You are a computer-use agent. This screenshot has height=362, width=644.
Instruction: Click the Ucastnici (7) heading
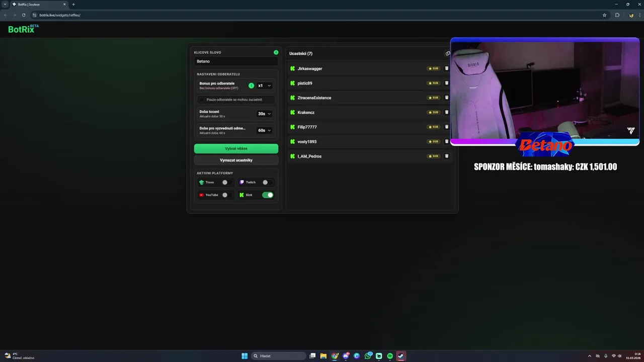click(301, 53)
